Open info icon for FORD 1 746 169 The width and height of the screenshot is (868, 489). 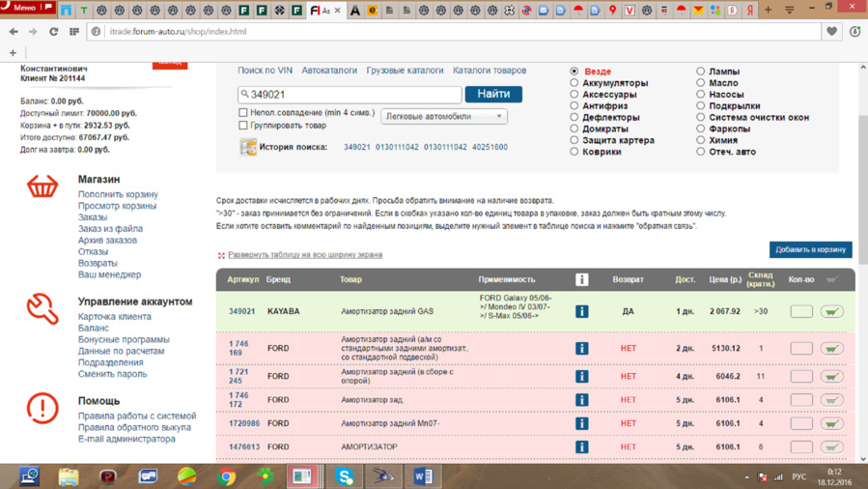click(x=581, y=348)
